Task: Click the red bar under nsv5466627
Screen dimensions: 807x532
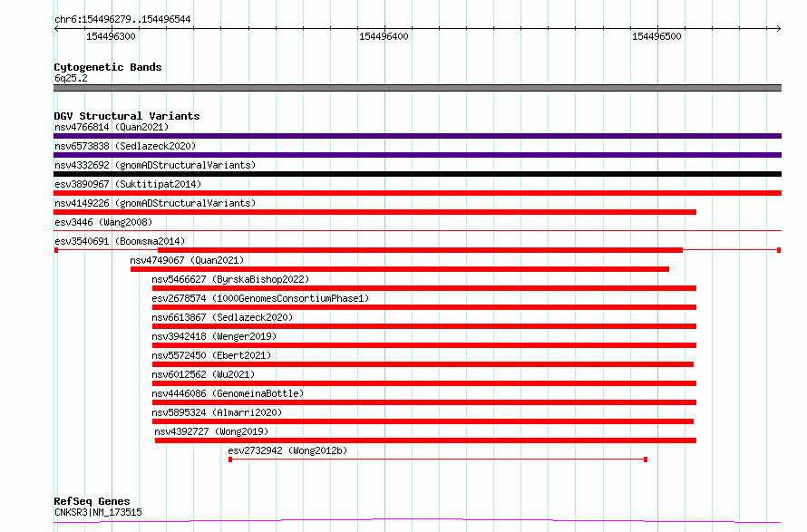Action: (x=424, y=288)
